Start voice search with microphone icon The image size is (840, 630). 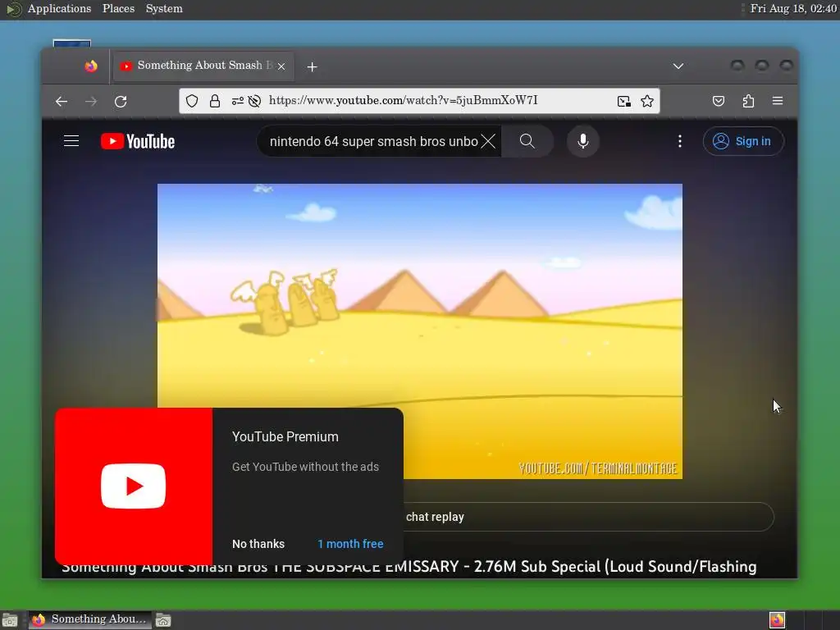point(583,141)
